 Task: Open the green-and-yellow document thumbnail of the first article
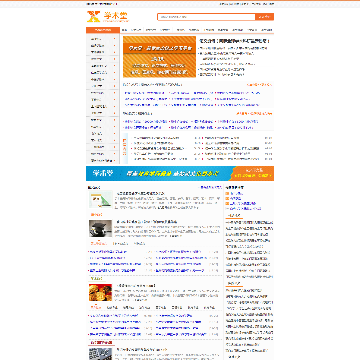100,199
